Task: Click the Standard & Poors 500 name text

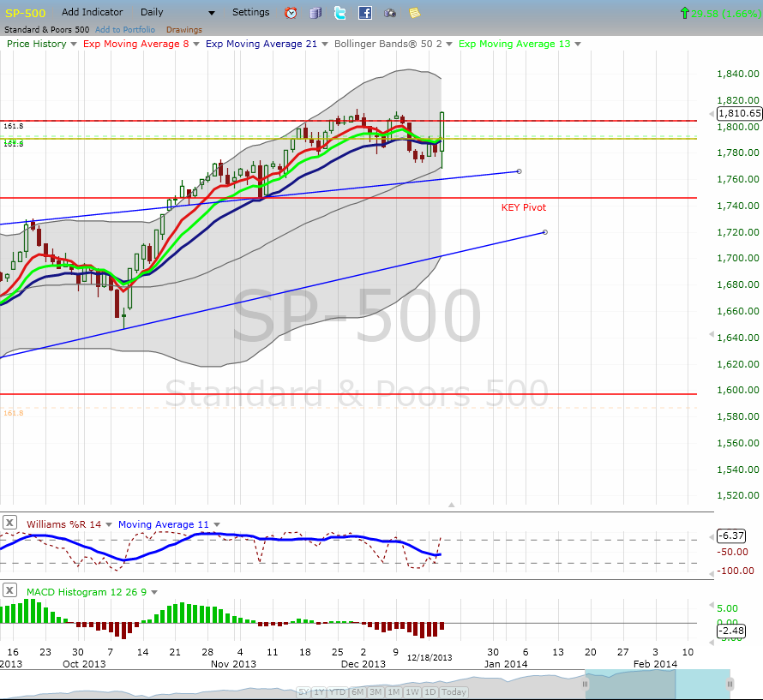Action: tap(46, 30)
